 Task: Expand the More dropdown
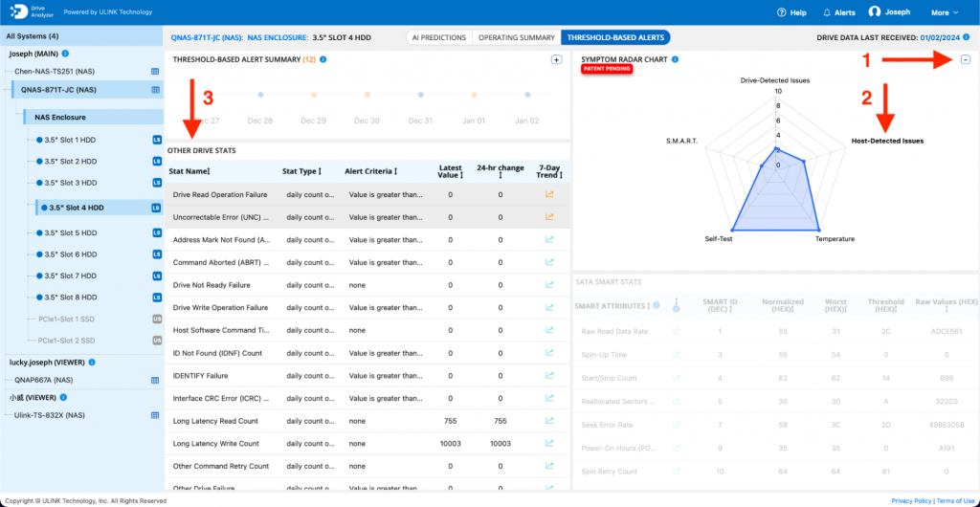pyautogui.click(x=945, y=12)
